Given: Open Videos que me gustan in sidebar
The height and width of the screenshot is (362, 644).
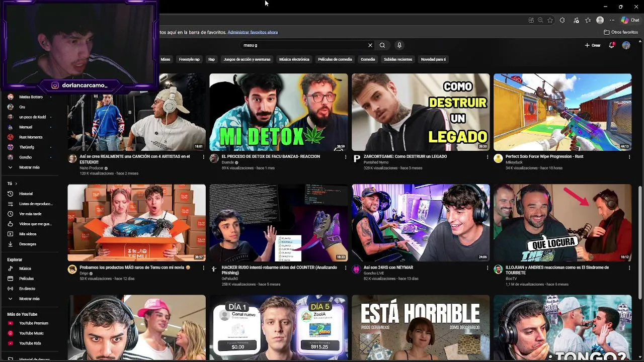Looking at the screenshot, I should (x=30, y=224).
